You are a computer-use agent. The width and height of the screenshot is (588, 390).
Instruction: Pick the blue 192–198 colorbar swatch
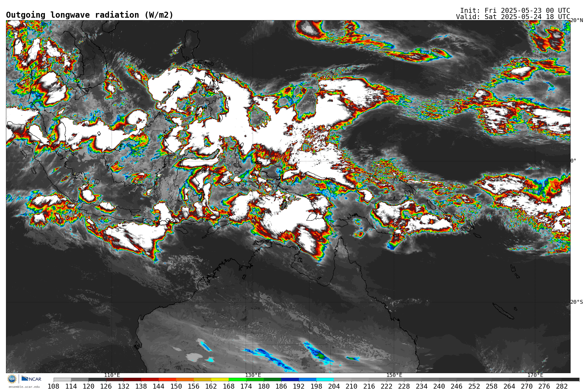[x=307, y=379]
